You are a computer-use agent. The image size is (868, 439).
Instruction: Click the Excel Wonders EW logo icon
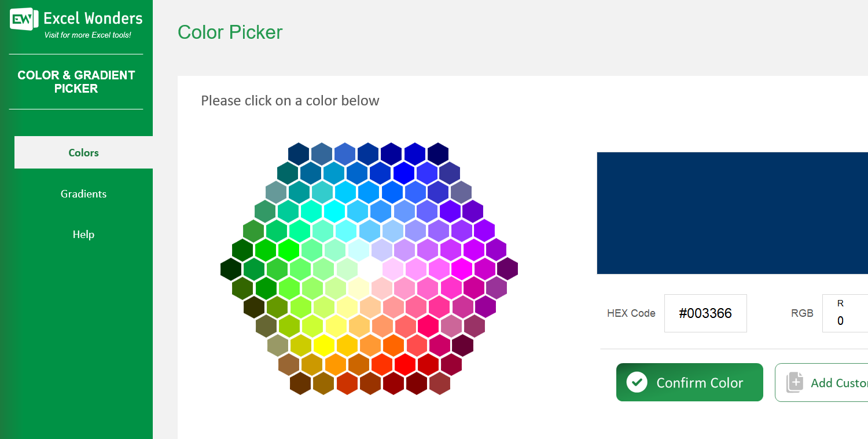click(x=21, y=19)
